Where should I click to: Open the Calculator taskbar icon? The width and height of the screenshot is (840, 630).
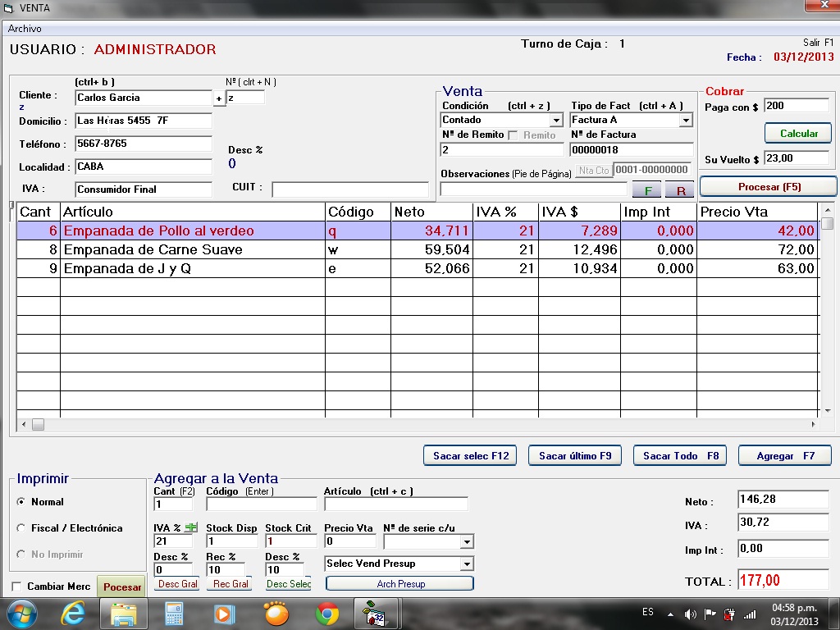[x=174, y=614]
